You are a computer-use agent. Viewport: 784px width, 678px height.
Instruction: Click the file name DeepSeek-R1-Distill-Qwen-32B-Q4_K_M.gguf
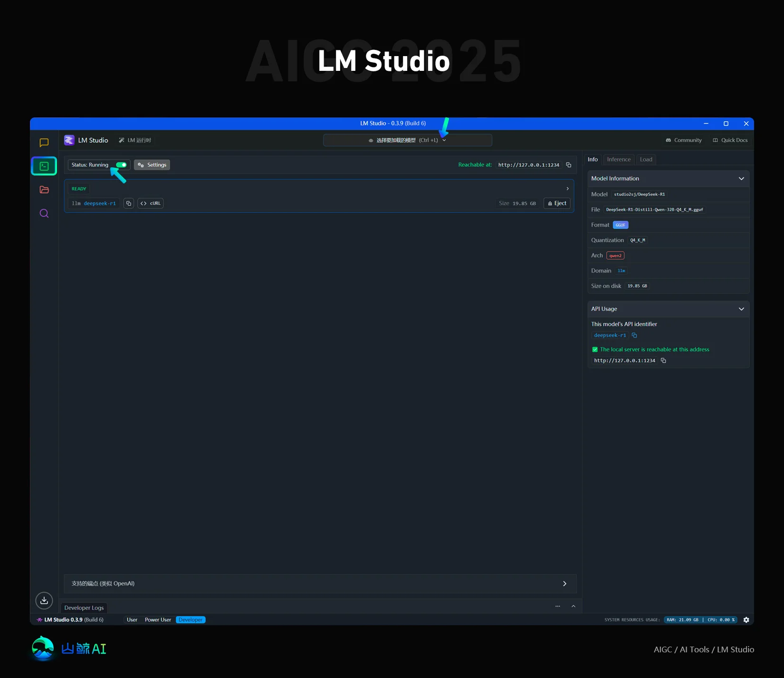[654, 210]
